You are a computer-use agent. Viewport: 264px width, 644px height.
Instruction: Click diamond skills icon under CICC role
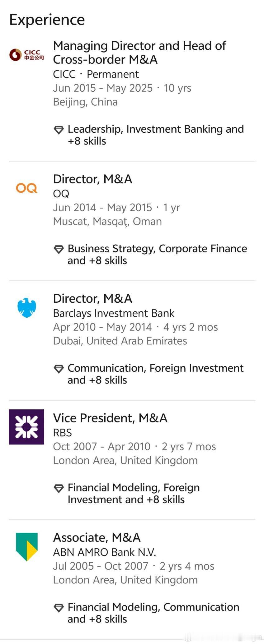tap(59, 130)
